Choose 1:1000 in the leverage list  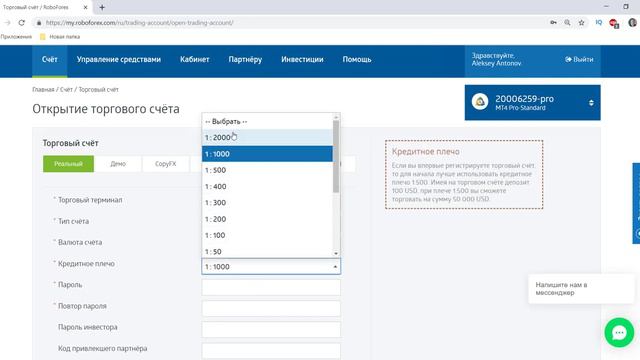(x=267, y=154)
